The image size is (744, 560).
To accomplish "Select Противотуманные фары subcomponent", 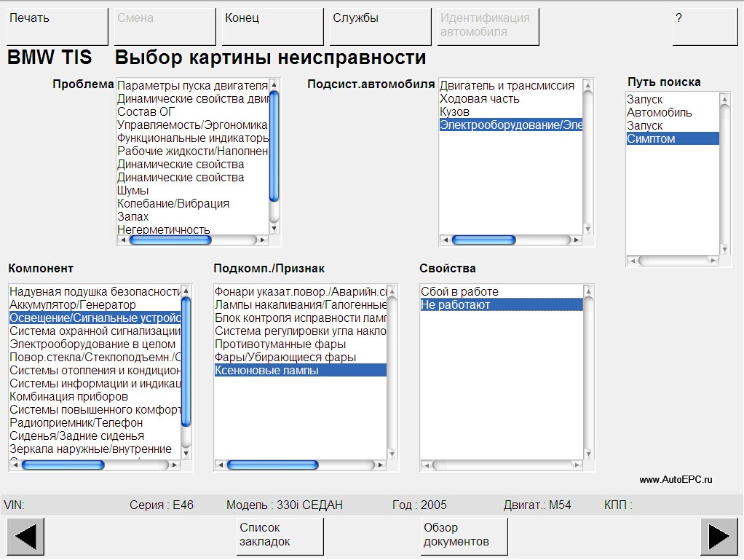I will (301, 344).
